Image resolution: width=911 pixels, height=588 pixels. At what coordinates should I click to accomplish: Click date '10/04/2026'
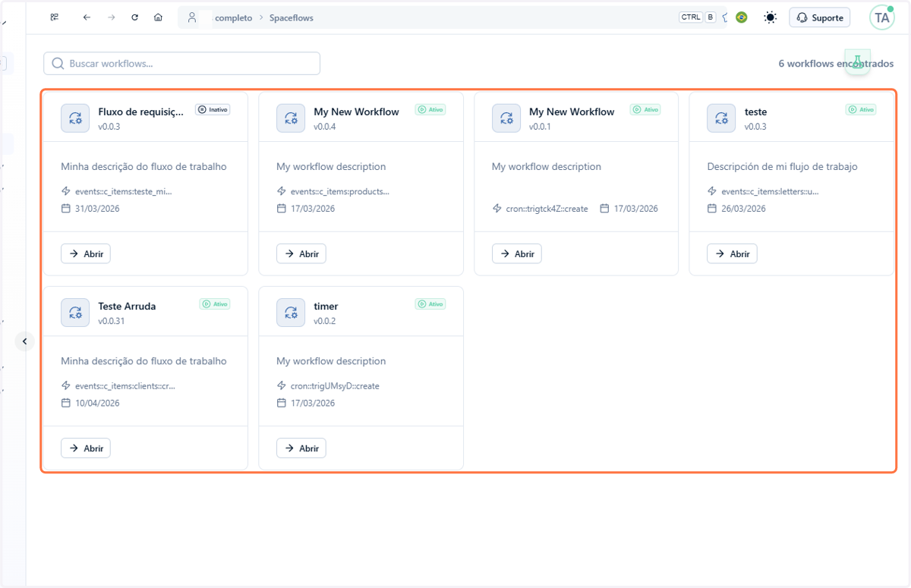97,404
